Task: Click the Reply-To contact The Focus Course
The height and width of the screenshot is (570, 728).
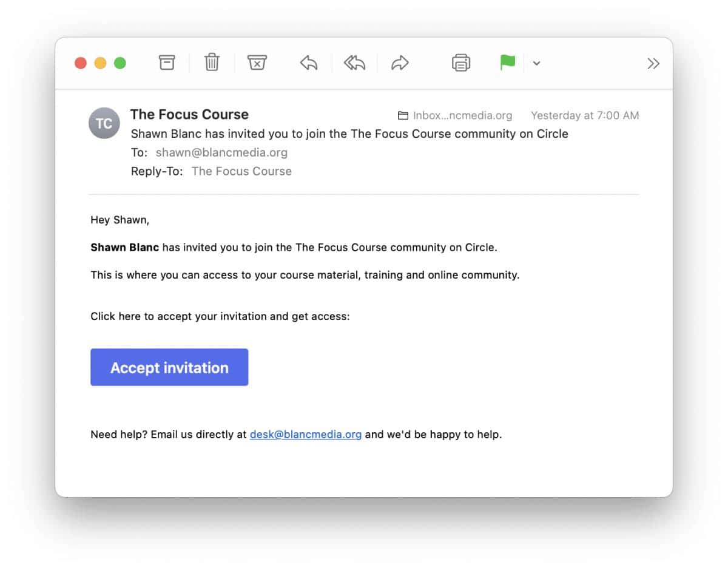Action: click(x=241, y=171)
